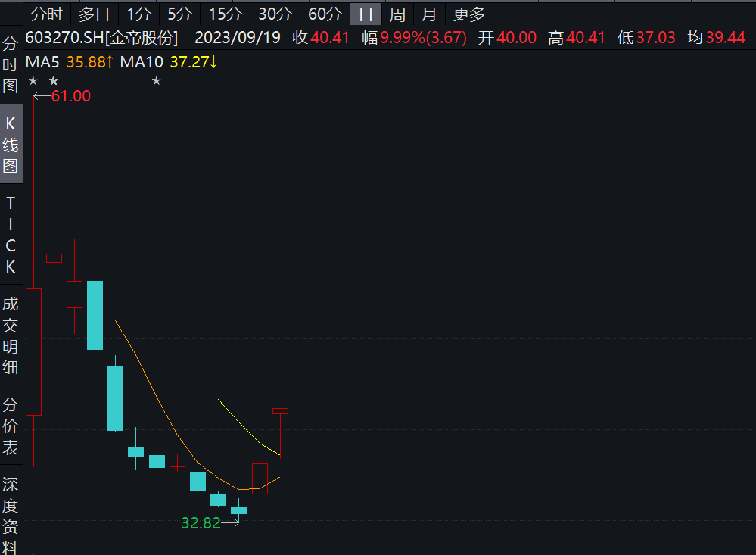Switch to the 周 weekly tab
The height and width of the screenshot is (555, 756).
(x=397, y=14)
